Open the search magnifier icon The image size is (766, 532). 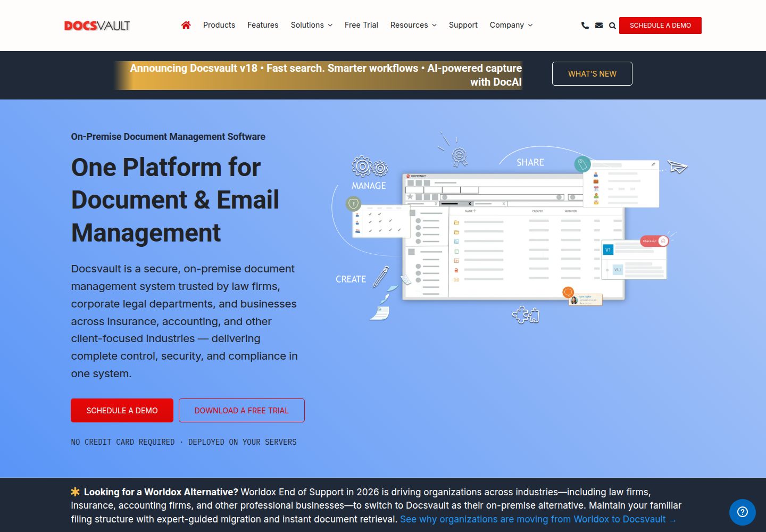coord(612,26)
